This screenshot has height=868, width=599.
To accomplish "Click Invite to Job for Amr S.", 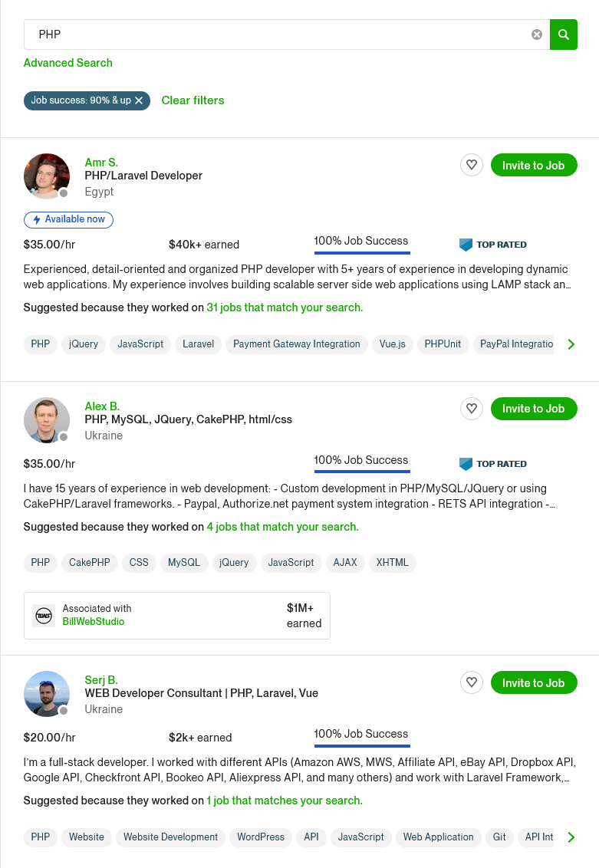I will coord(534,165).
